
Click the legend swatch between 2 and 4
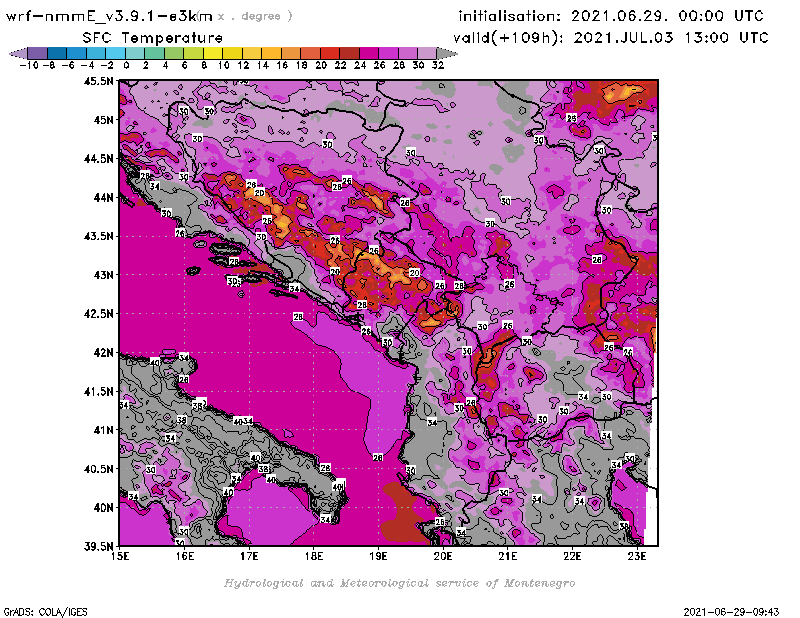pyautogui.click(x=155, y=53)
